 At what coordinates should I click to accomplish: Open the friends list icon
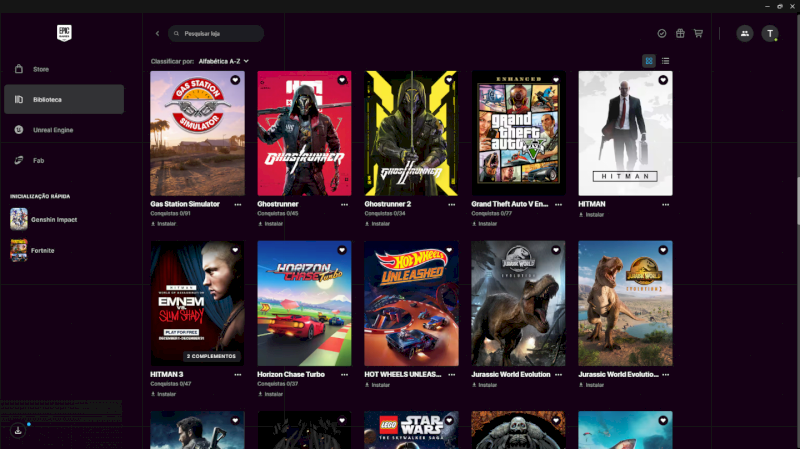pyautogui.click(x=745, y=33)
